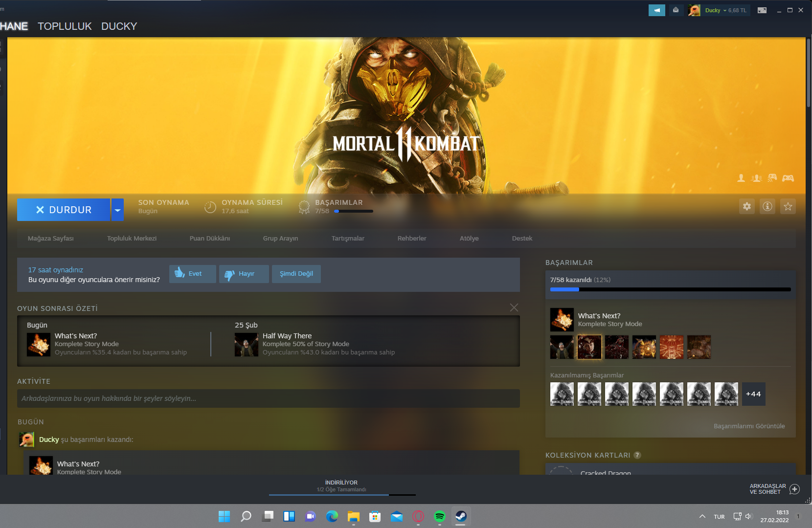Open Mail app from the taskbar

click(x=397, y=516)
